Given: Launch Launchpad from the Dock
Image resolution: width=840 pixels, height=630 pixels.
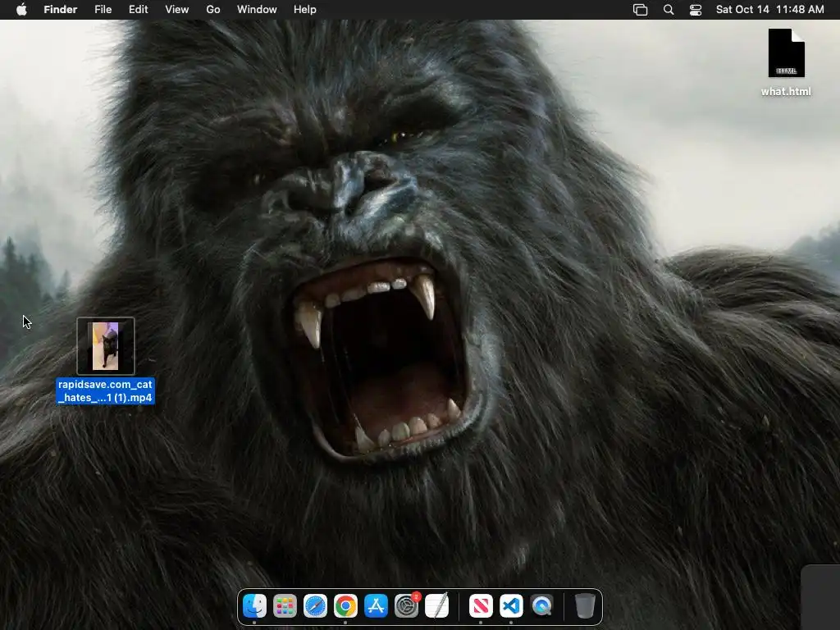Looking at the screenshot, I should 285,606.
